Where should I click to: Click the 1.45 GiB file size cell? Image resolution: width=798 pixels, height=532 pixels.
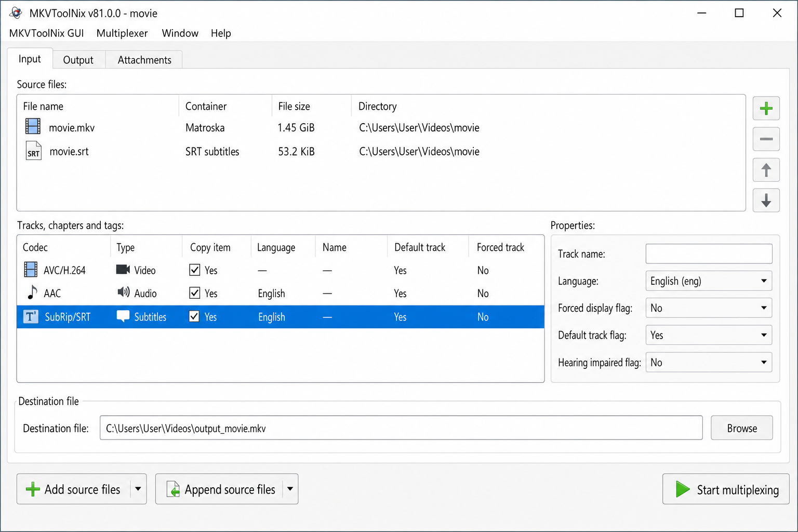pos(296,128)
